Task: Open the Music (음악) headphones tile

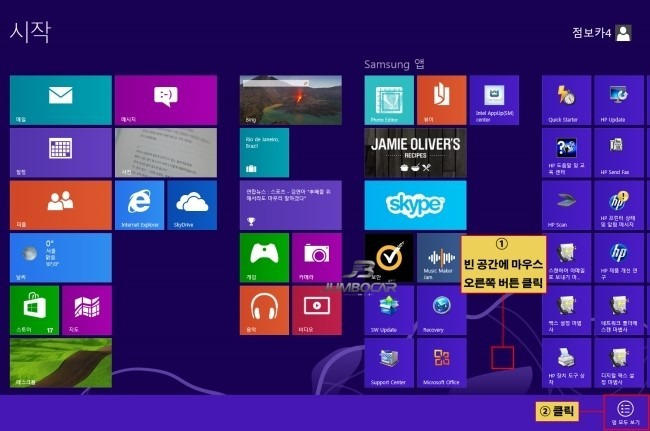Action: pyautogui.click(x=264, y=310)
